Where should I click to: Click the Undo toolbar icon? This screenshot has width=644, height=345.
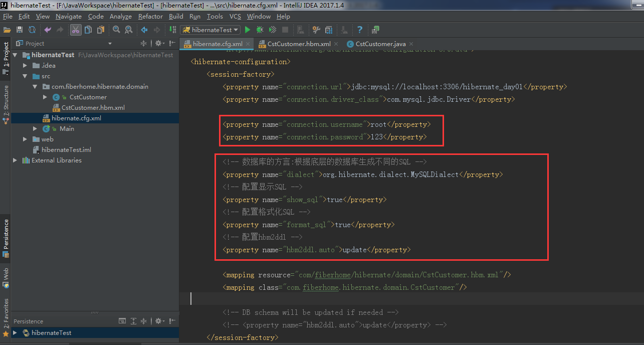click(48, 30)
